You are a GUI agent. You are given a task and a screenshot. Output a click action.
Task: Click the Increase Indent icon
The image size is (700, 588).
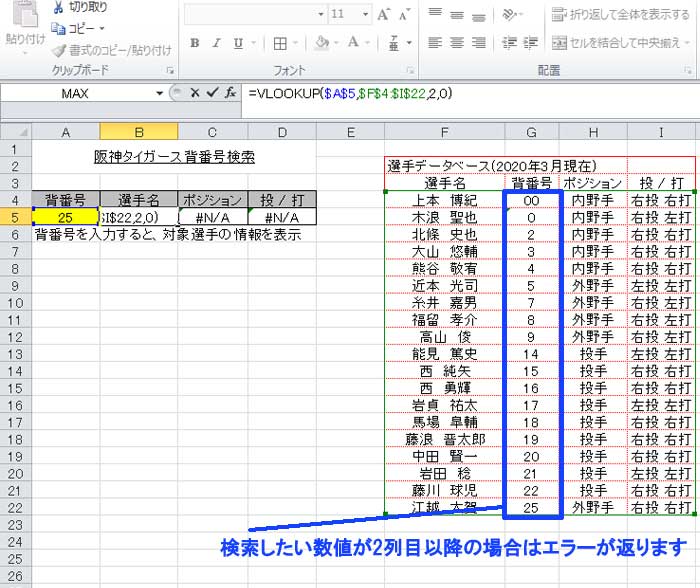[531, 43]
